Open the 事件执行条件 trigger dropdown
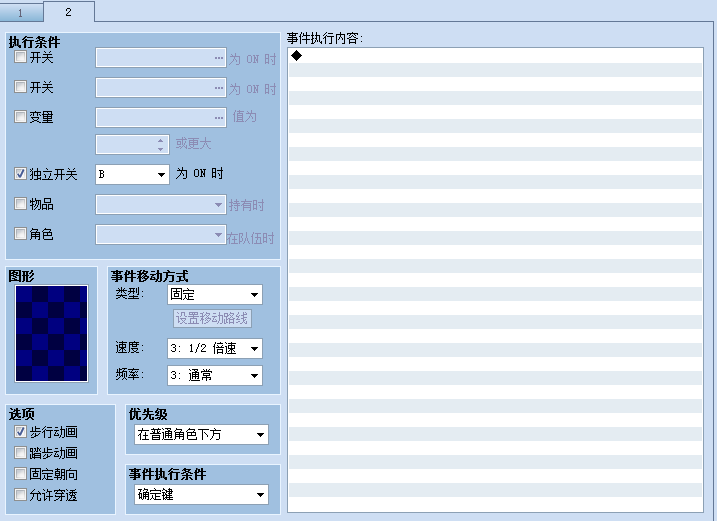 click(x=201, y=494)
